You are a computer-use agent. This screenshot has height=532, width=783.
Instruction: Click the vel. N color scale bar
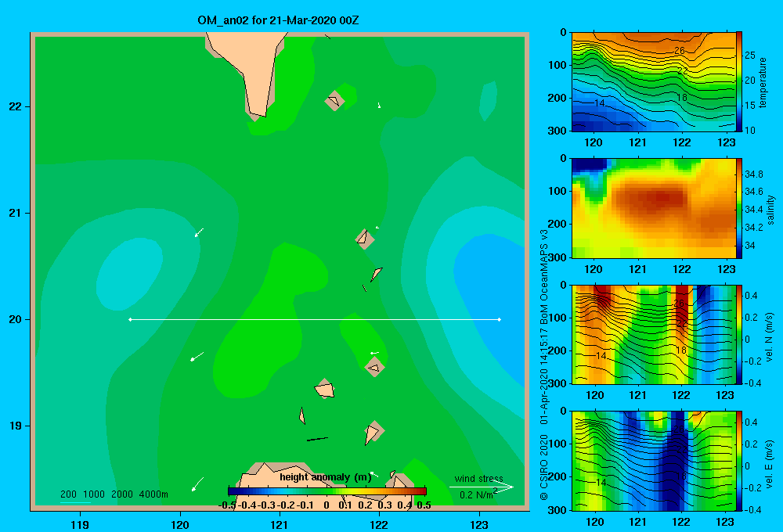pyautogui.click(x=739, y=334)
